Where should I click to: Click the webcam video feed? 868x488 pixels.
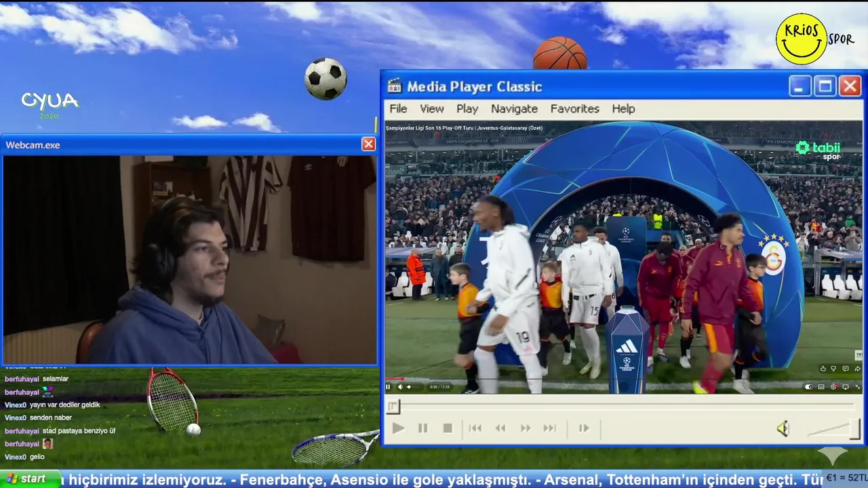click(190, 260)
